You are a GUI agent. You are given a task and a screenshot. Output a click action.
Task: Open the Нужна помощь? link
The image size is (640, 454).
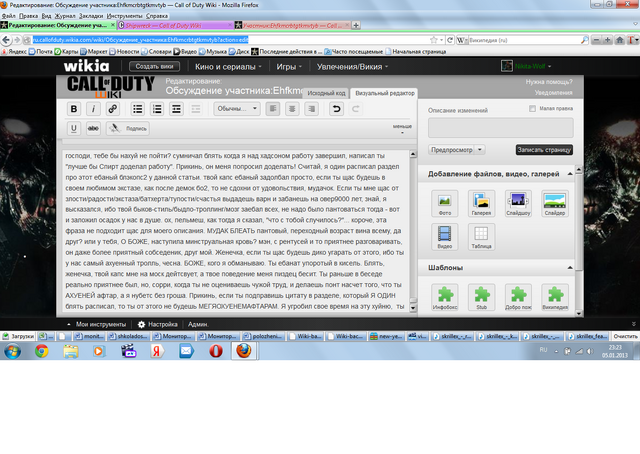[549, 82]
